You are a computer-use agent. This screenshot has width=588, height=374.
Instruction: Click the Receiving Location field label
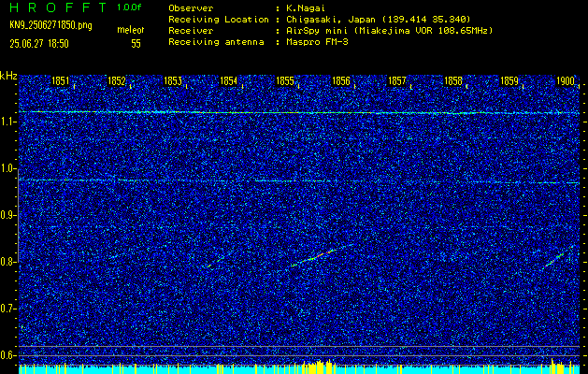point(219,19)
